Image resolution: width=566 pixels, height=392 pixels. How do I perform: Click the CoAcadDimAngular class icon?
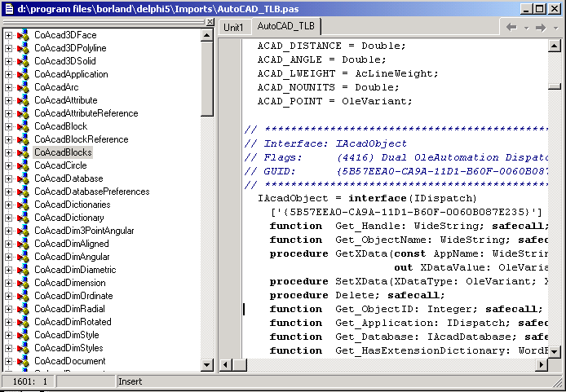[x=23, y=257]
